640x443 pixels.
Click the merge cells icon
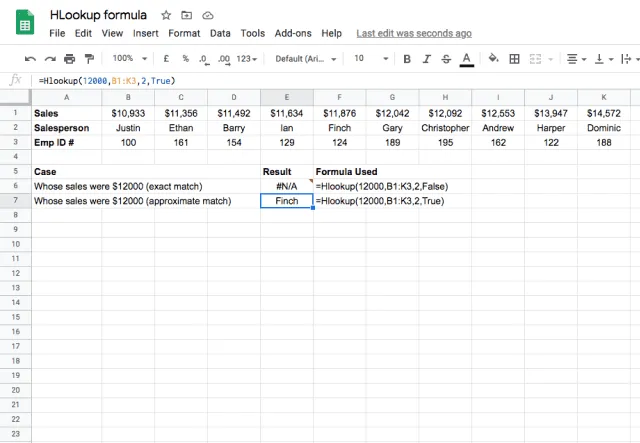coord(535,59)
